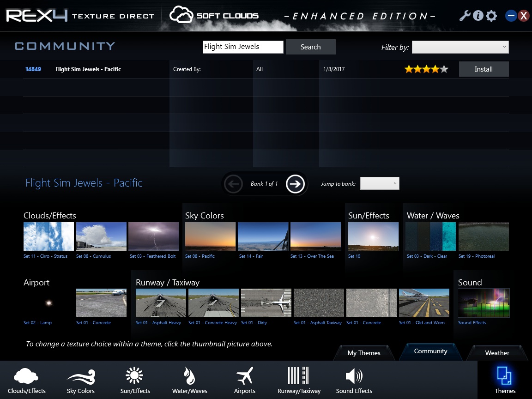
Task: Click the 'Created By:' cell
Action: coord(187,69)
